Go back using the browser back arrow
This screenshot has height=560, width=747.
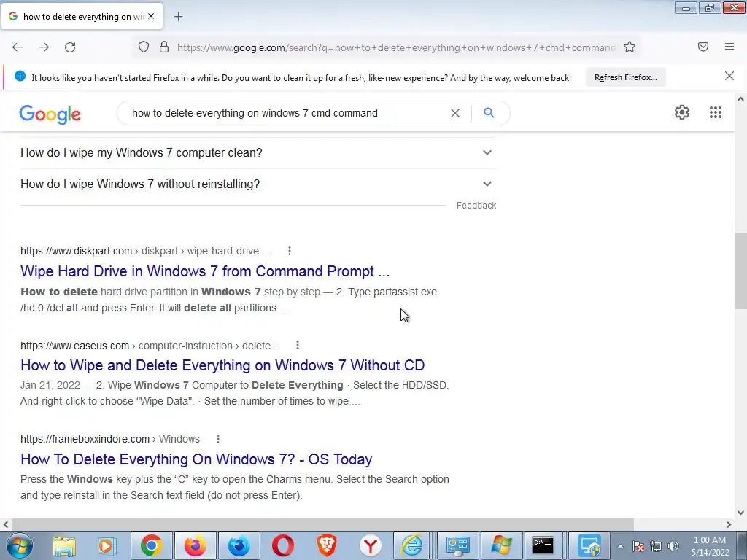coord(18,47)
